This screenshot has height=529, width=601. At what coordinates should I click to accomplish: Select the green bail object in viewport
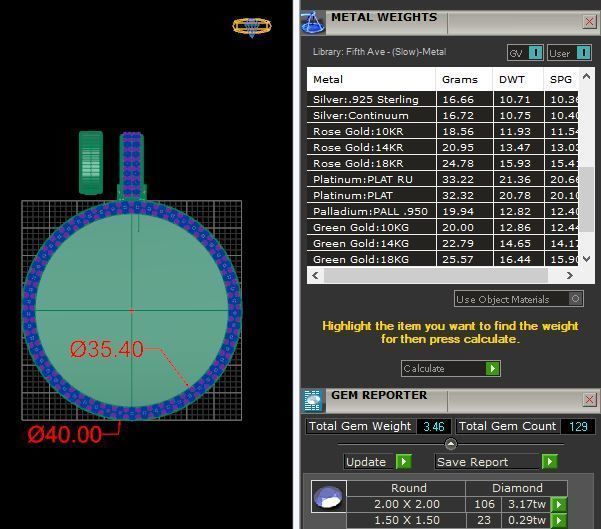(x=91, y=163)
